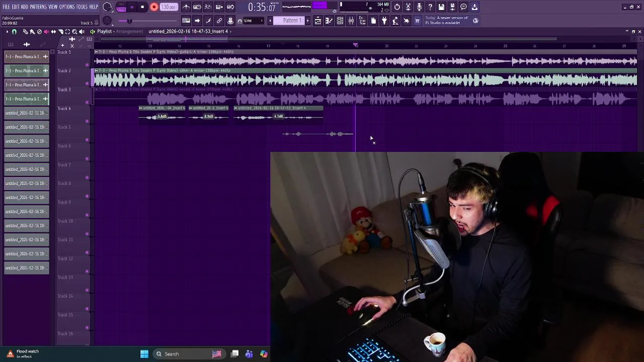Click the arrow step-edit icon

(x=197, y=21)
